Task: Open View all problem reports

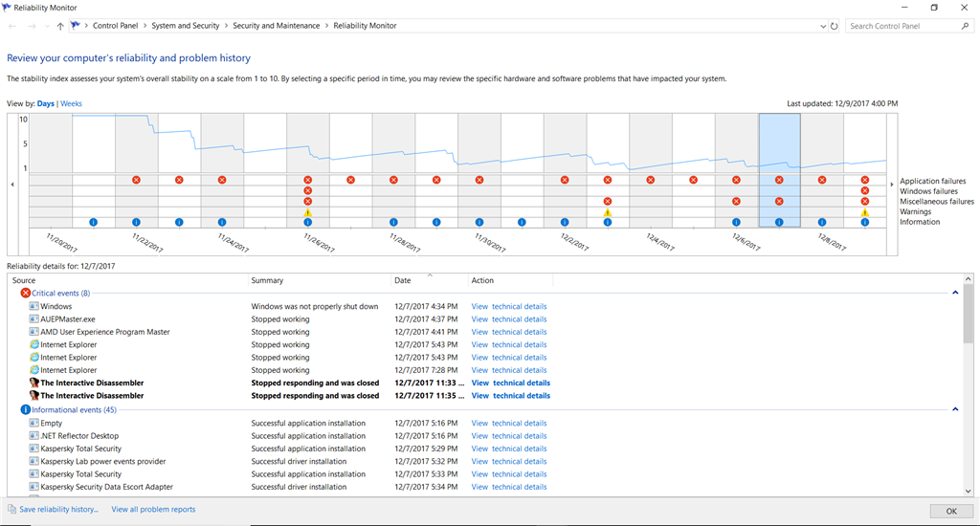Action: click(153, 509)
